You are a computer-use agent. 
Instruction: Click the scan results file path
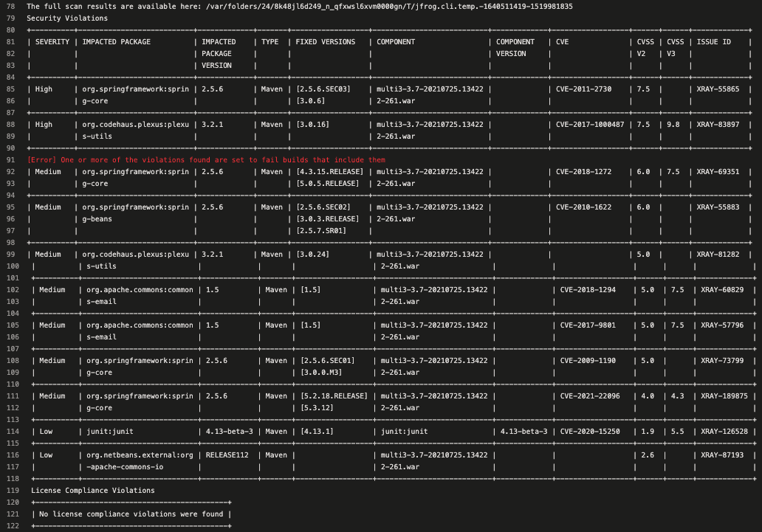(389, 7)
